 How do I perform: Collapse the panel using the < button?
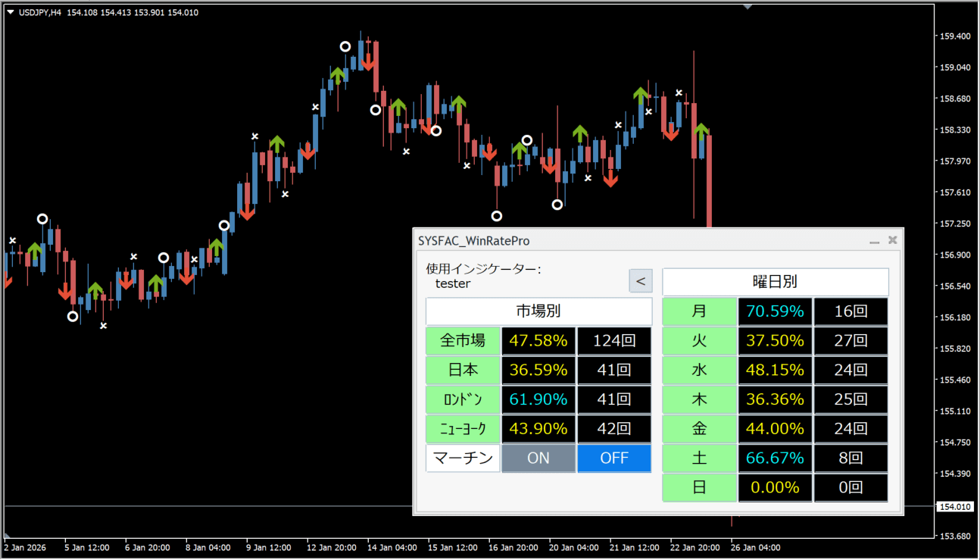pos(640,280)
